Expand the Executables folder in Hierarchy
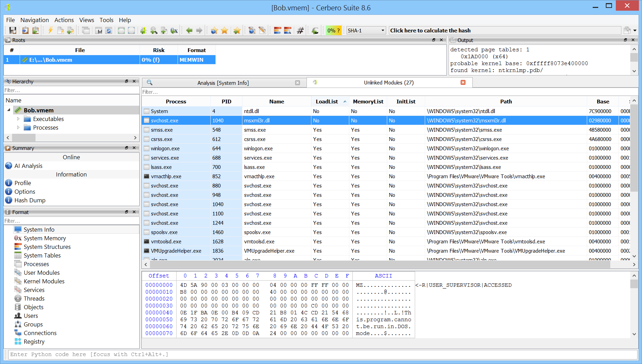The width and height of the screenshot is (642, 364). 18,119
